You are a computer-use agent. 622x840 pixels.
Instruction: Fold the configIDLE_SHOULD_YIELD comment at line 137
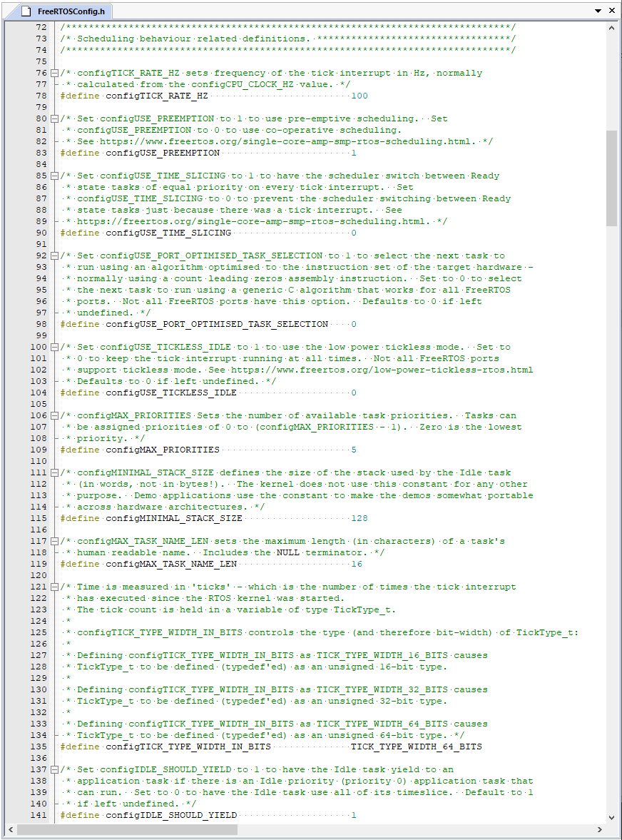click(x=55, y=770)
